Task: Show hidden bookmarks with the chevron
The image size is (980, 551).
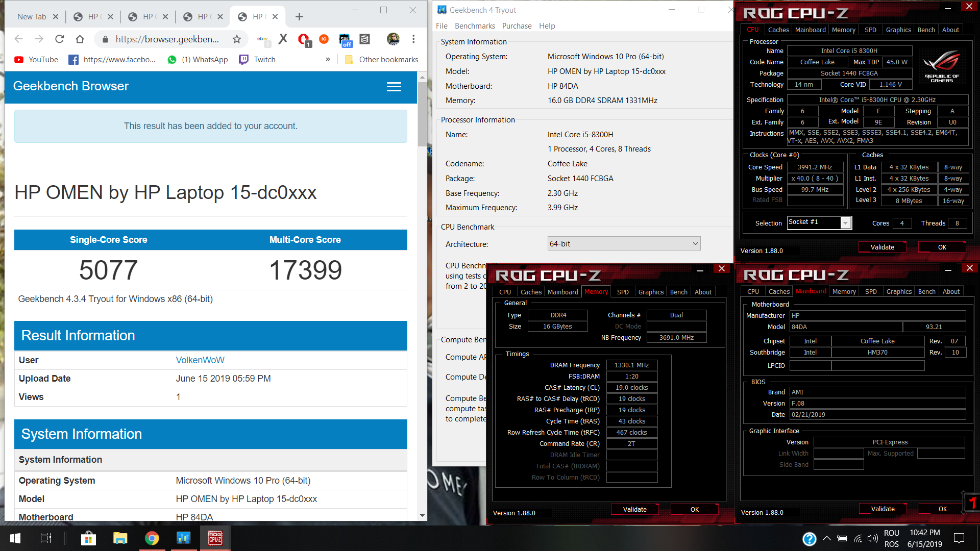Action: tap(328, 60)
